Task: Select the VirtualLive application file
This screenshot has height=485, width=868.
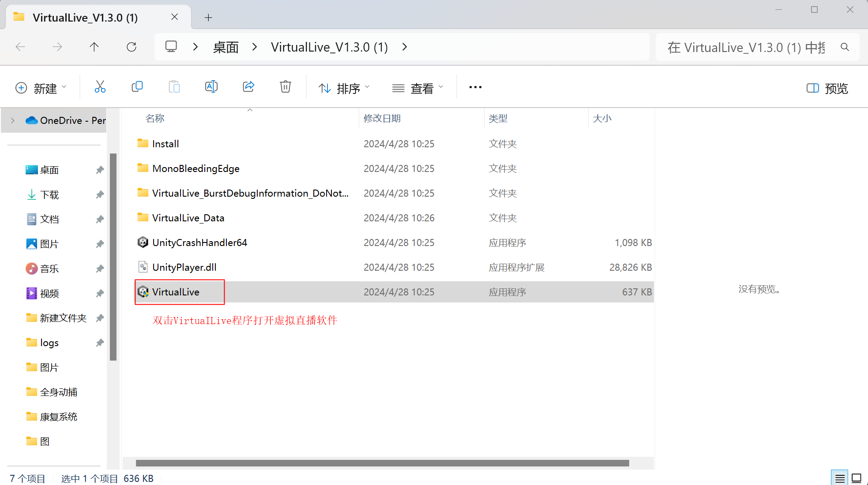Action: pyautogui.click(x=176, y=292)
